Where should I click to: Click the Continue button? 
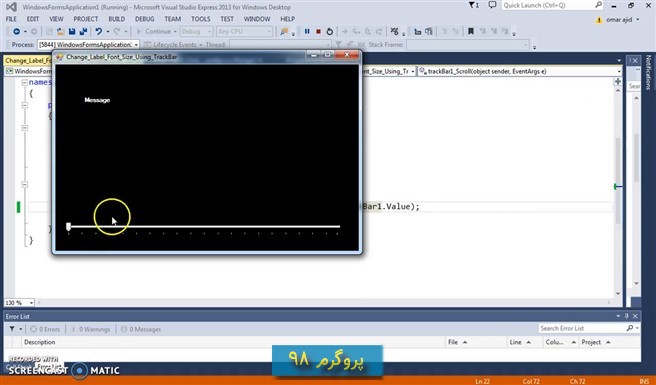point(155,31)
